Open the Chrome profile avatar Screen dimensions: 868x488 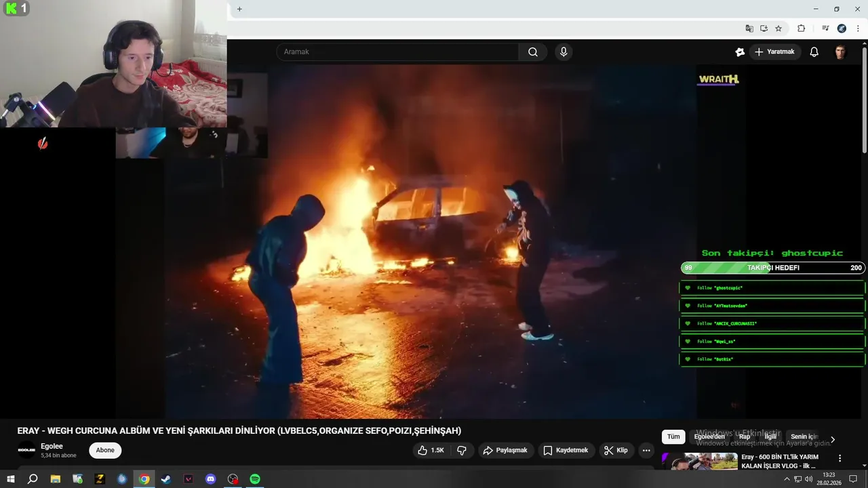(842, 28)
